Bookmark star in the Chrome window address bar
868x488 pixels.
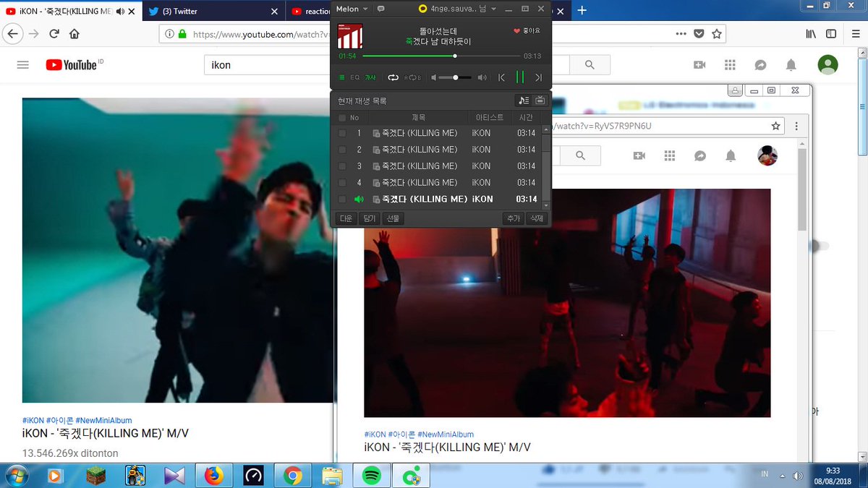[775, 126]
